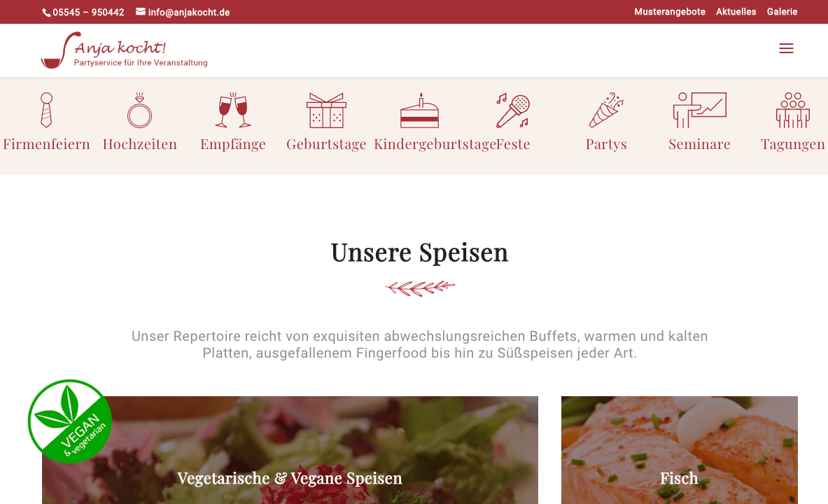The width and height of the screenshot is (828, 504).
Task: Choose the Geburtstage gift box icon
Action: tap(326, 110)
